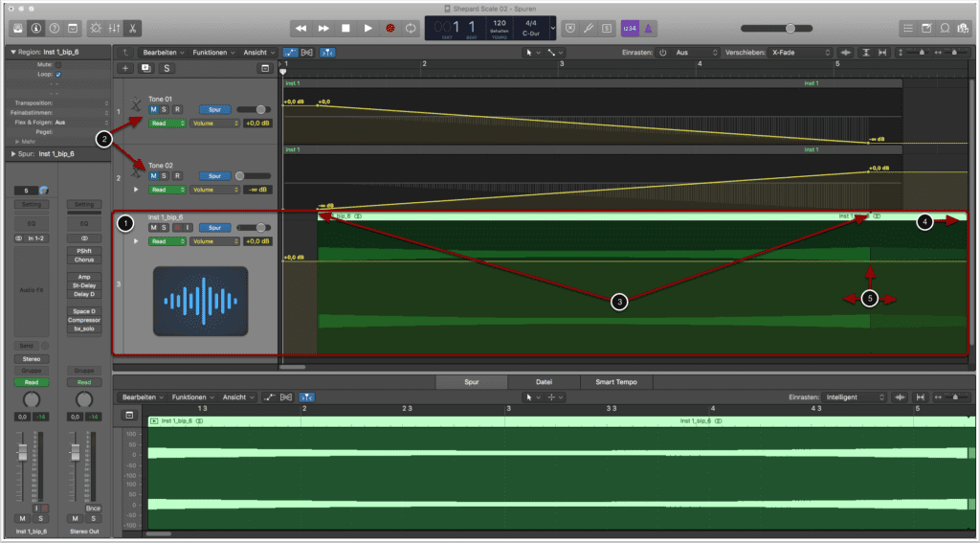980x543 pixels.
Task: Open Tone 01 automation mode Read dropdown
Action: coord(167,123)
